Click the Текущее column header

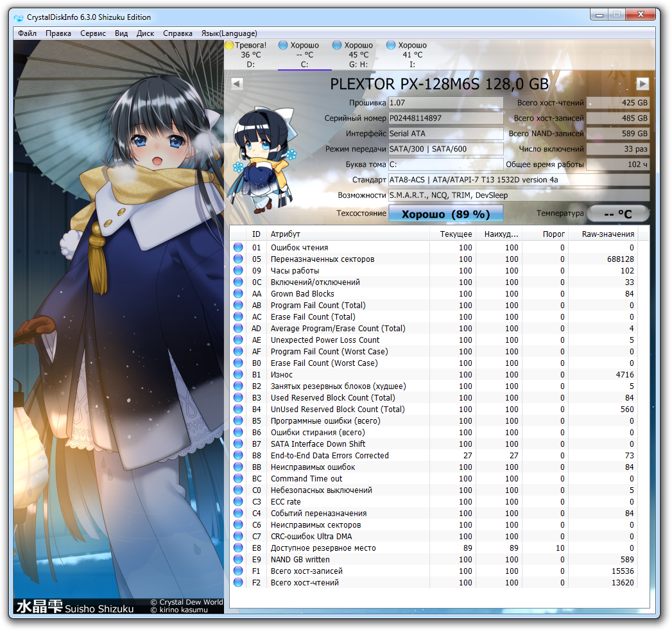(x=452, y=234)
